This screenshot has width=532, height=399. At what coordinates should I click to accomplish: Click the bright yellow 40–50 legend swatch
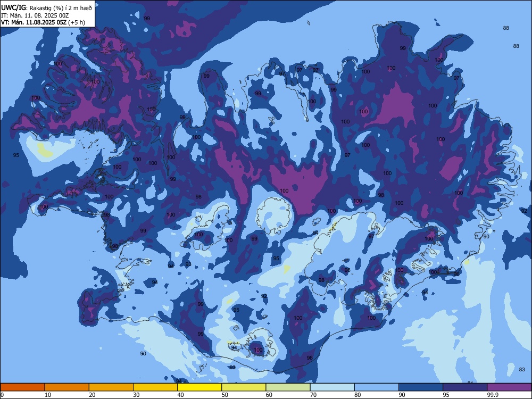[x=199, y=387]
